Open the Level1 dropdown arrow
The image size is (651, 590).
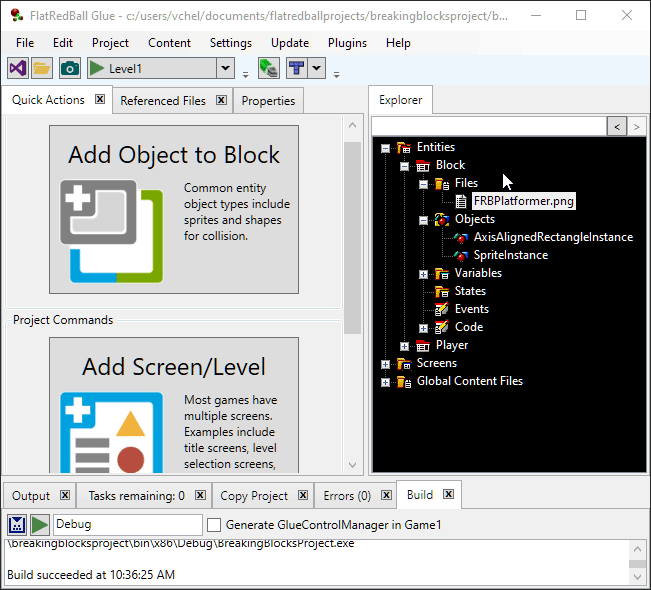pyautogui.click(x=225, y=68)
